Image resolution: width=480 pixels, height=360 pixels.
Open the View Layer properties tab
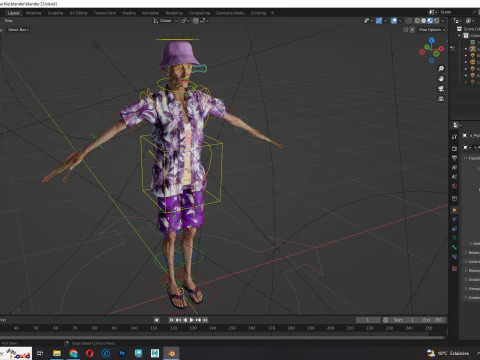(x=454, y=167)
